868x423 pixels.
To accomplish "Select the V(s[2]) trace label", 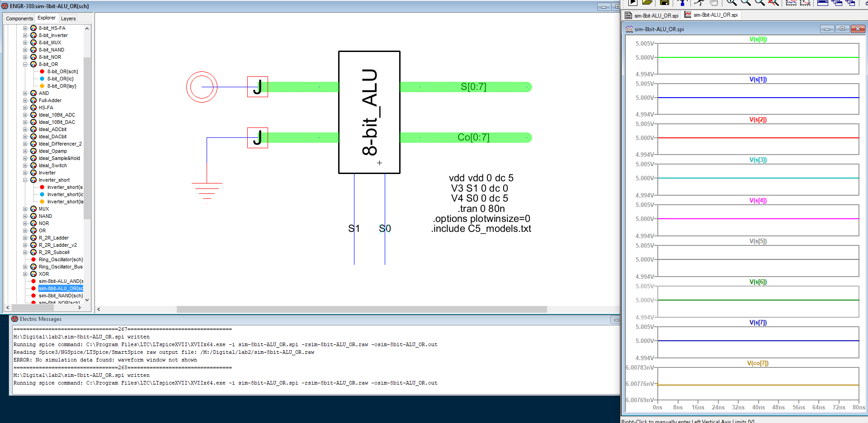I will click(758, 120).
